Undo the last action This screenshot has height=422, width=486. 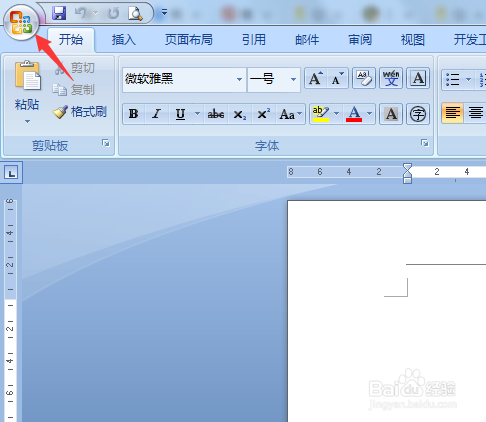(81, 13)
